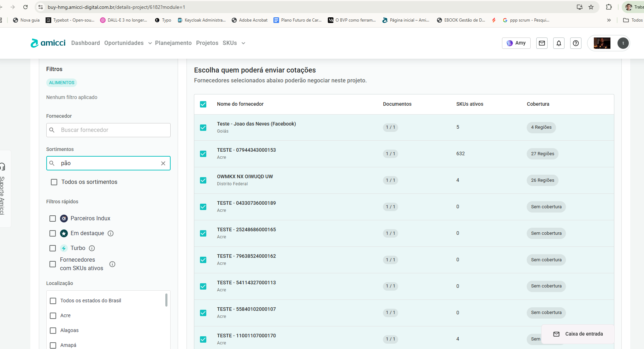
Task: Click info icon for Fornecedores com SKUs ativos
Action: (112, 264)
